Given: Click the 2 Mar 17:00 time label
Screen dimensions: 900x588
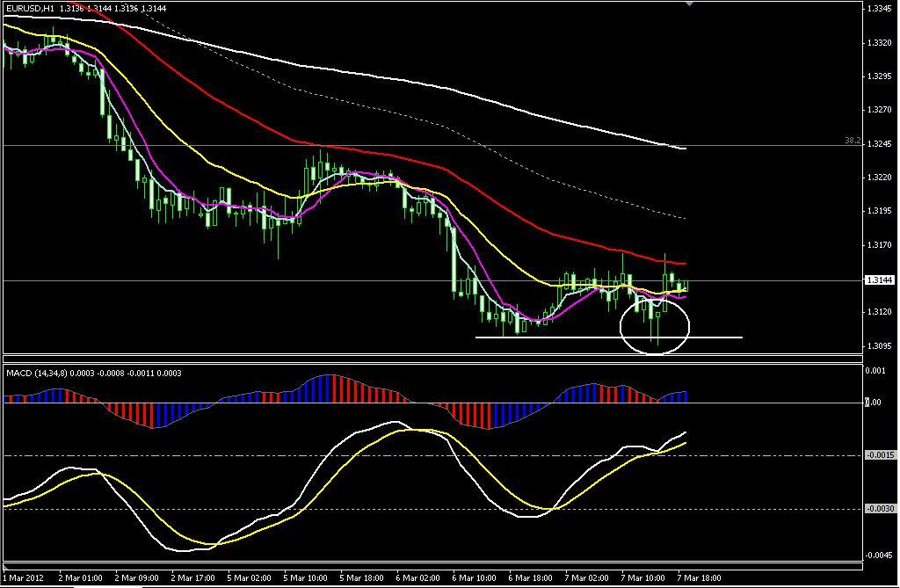Looking at the screenshot, I should tap(192, 577).
